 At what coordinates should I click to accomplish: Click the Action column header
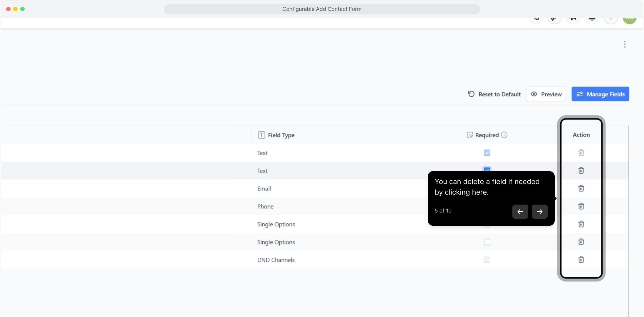click(x=581, y=135)
